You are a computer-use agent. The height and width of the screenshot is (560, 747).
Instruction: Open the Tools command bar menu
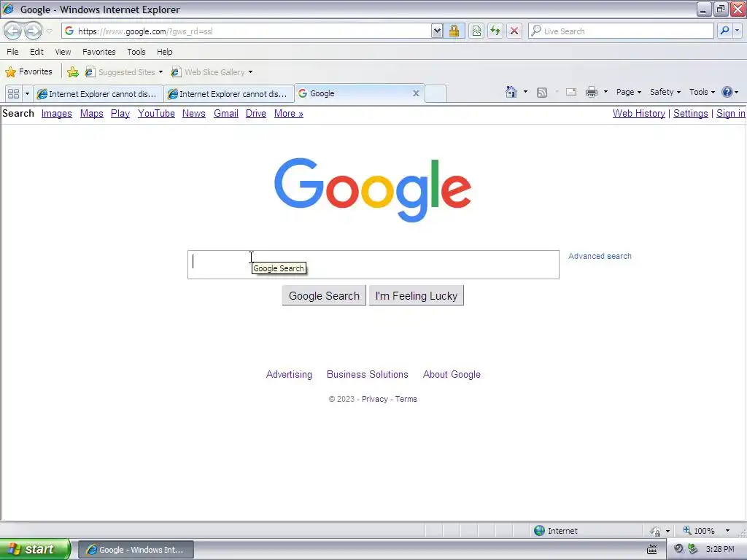(702, 92)
